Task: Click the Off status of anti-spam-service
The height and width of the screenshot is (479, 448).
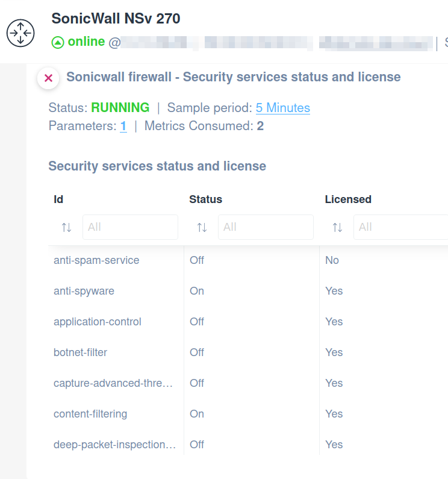Action: click(x=197, y=260)
